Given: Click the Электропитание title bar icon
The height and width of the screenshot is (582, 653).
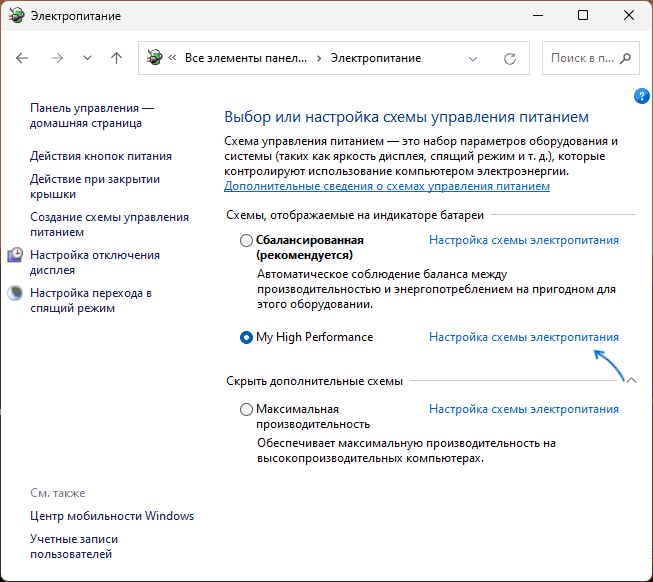Looking at the screenshot, I should pos(16,15).
